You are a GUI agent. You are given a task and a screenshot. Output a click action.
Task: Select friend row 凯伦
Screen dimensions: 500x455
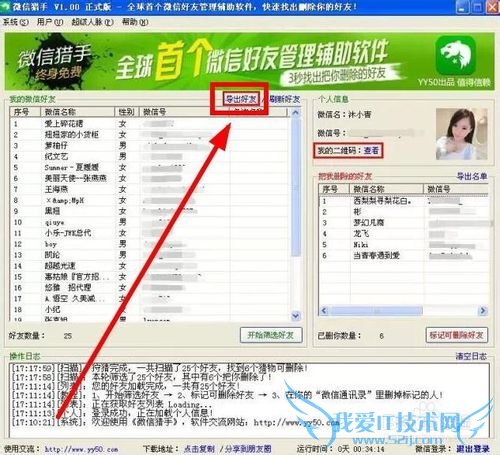pyautogui.click(x=150, y=255)
